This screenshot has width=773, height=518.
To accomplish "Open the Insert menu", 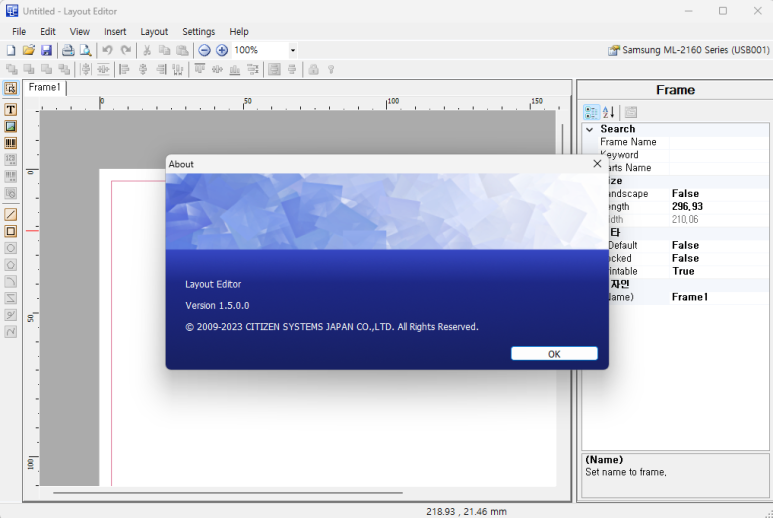I will click(115, 32).
